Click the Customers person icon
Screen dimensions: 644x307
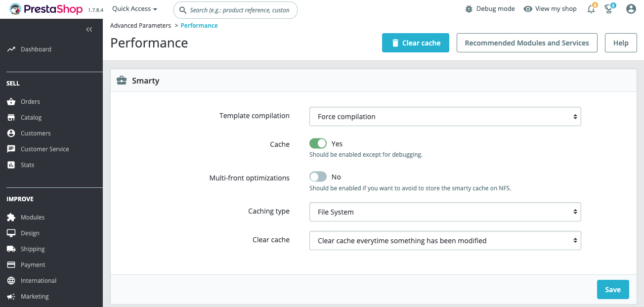(x=11, y=133)
